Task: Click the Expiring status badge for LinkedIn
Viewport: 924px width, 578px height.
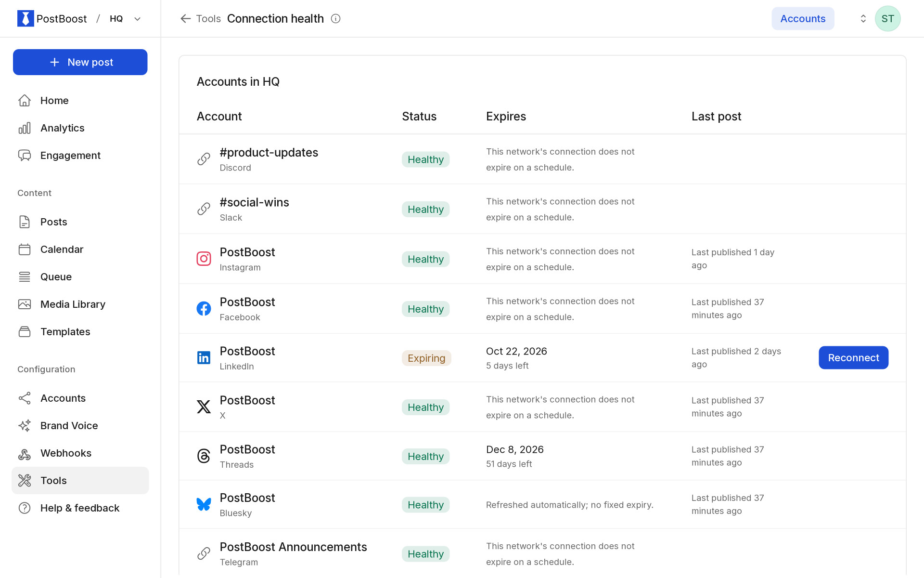Action: pos(426,358)
